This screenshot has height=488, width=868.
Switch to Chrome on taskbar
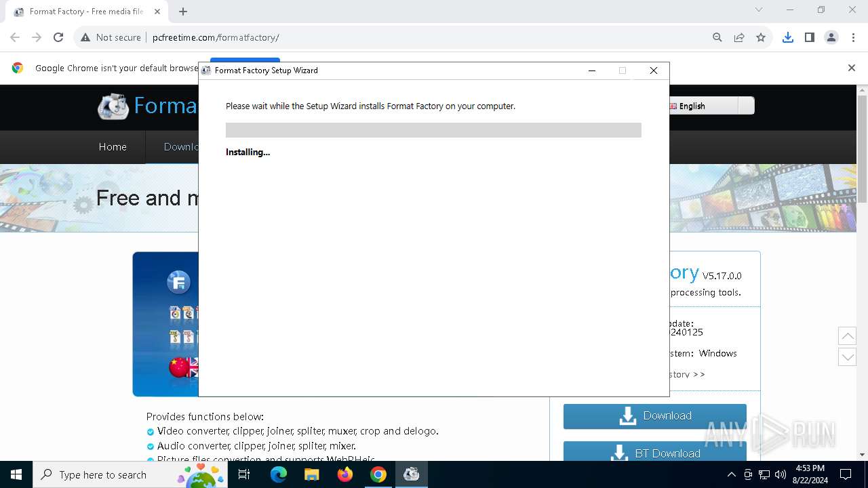378,474
